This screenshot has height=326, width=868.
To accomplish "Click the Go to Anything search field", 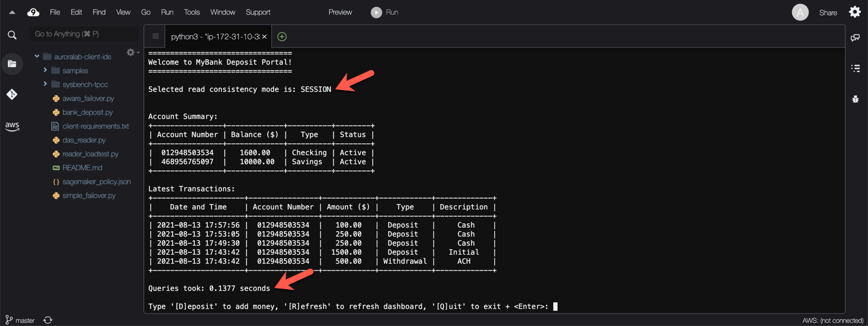I will point(83,34).
